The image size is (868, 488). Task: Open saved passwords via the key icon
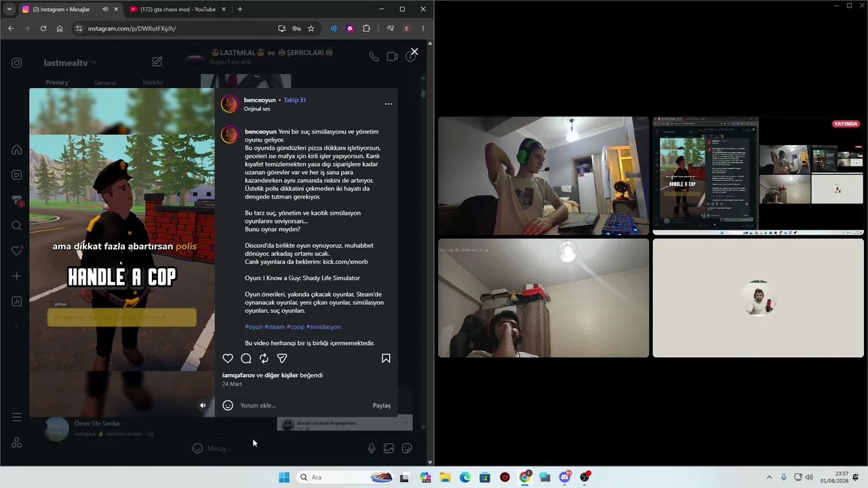pos(296,28)
